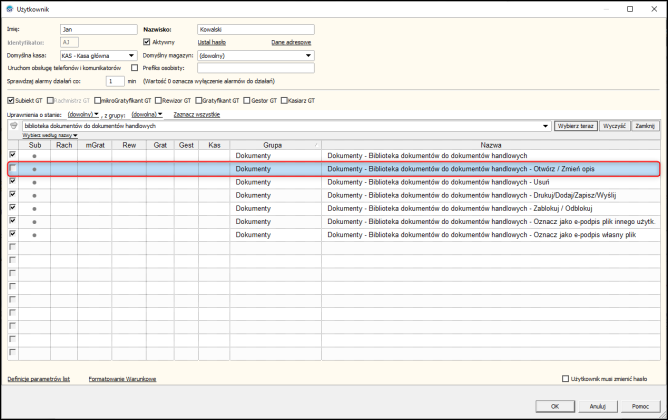Check the 'Otwórz / Zmień opis' row checkbox
The image size is (668, 420).
[x=13, y=168]
